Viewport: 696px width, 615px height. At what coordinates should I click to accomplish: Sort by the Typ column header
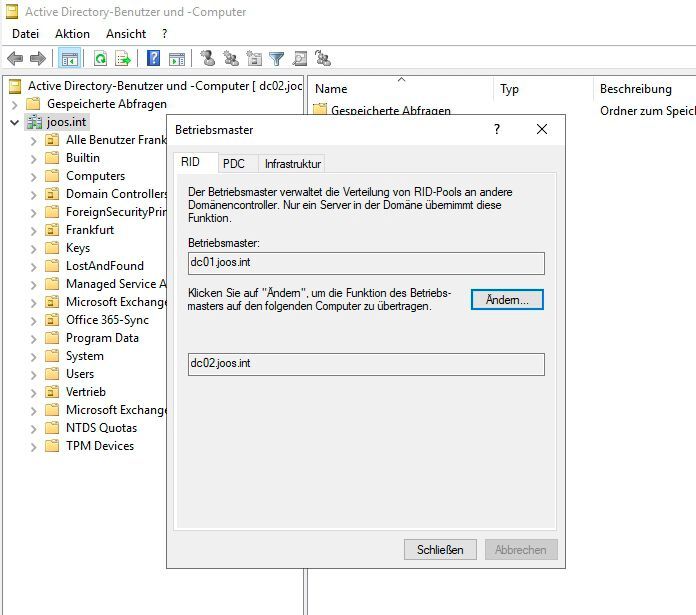(x=543, y=89)
